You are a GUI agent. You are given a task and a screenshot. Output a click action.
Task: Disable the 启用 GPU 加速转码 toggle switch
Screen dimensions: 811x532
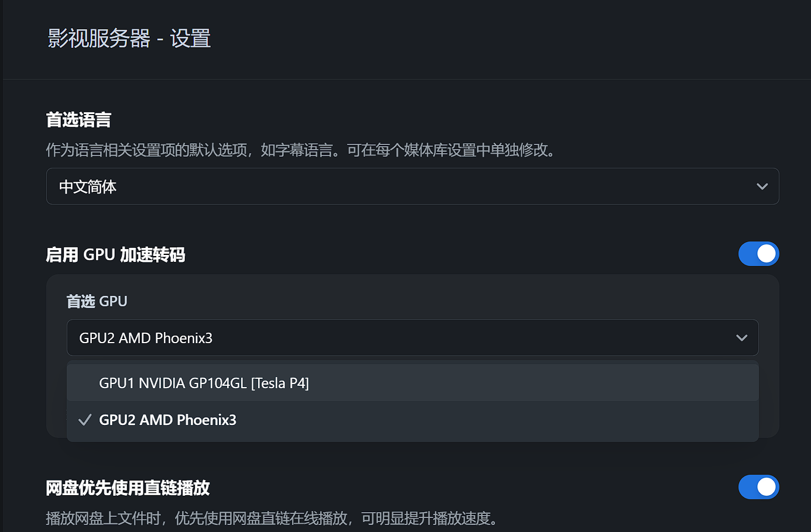[758, 254]
